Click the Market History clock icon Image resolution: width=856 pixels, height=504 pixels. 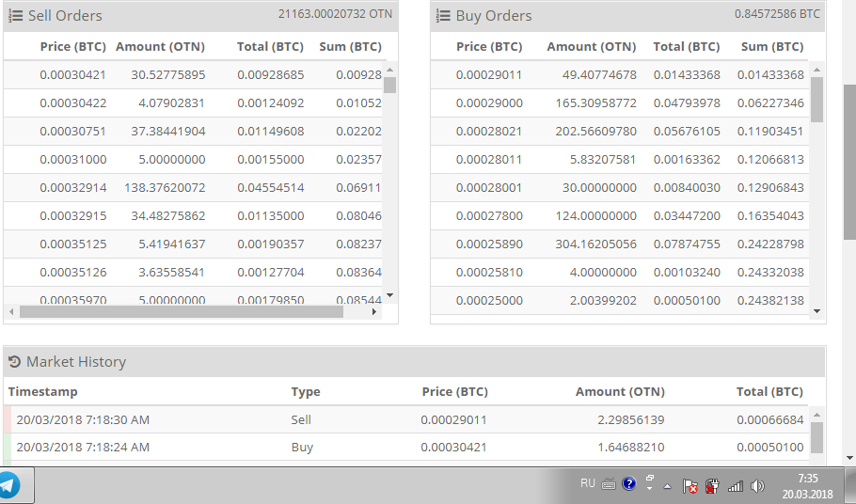[14, 362]
